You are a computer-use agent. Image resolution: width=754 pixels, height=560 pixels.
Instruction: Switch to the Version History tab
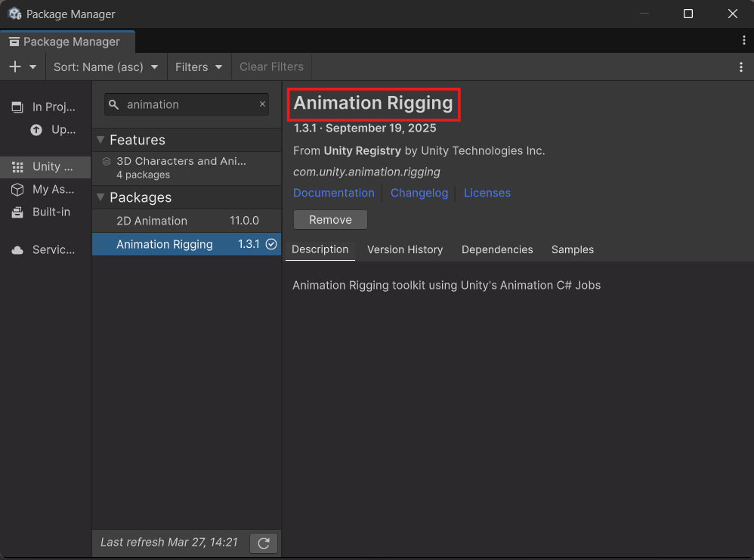point(406,249)
